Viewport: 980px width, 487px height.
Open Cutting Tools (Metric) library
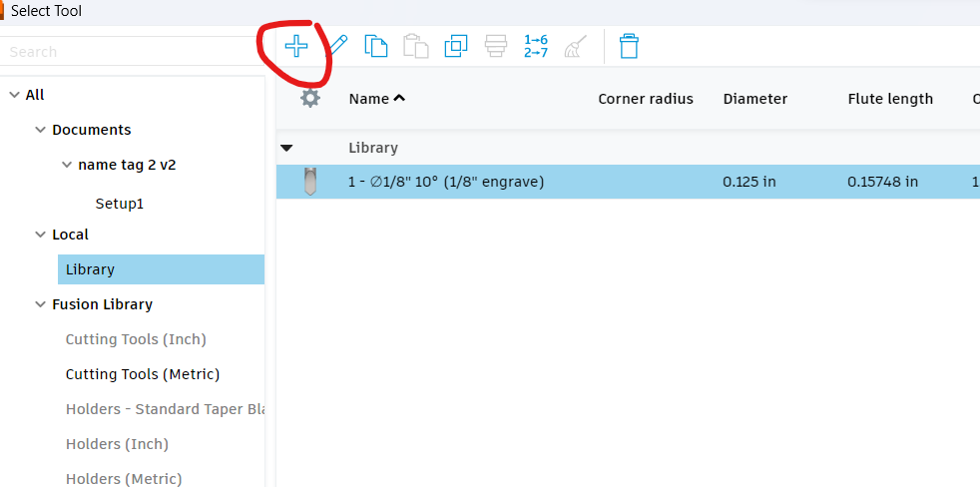(x=143, y=374)
